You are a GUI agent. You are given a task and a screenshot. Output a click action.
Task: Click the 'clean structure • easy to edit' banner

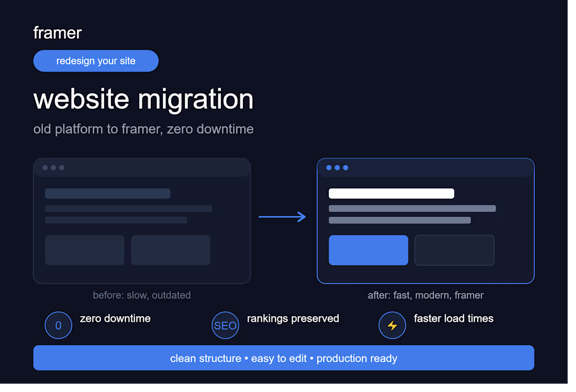(284, 358)
